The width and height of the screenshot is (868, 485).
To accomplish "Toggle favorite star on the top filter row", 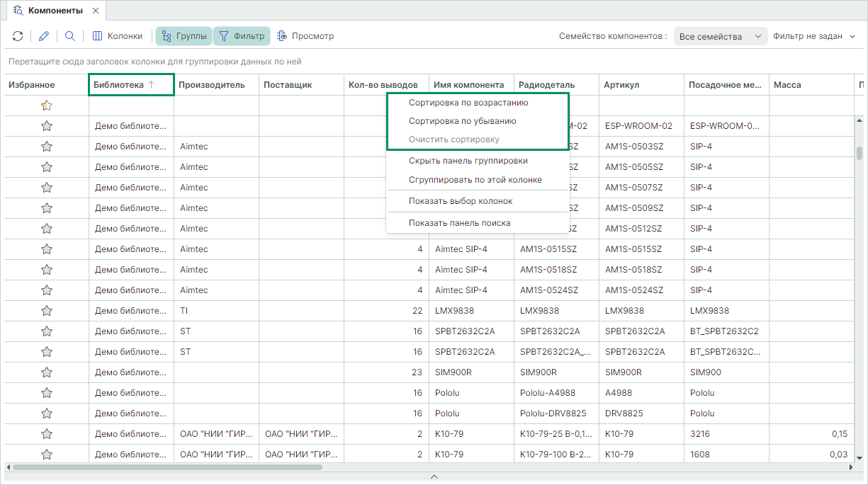I will (47, 105).
